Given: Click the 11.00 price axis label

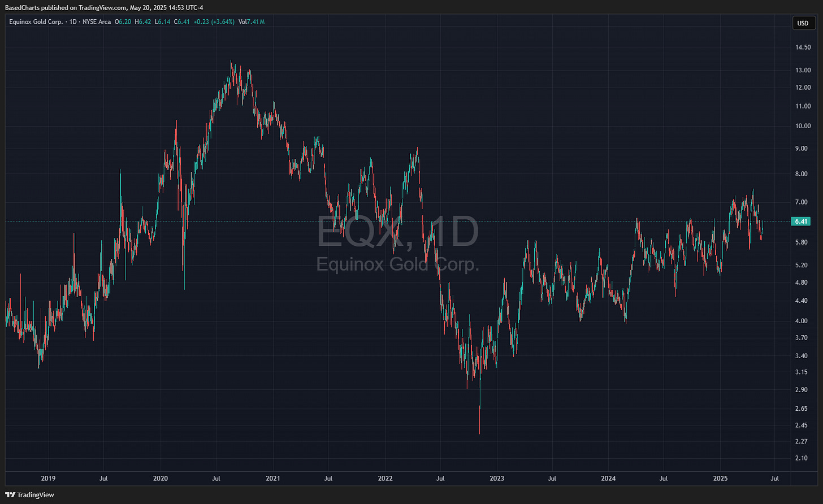Looking at the screenshot, I should pyautogui.click(x=803, y=106).
